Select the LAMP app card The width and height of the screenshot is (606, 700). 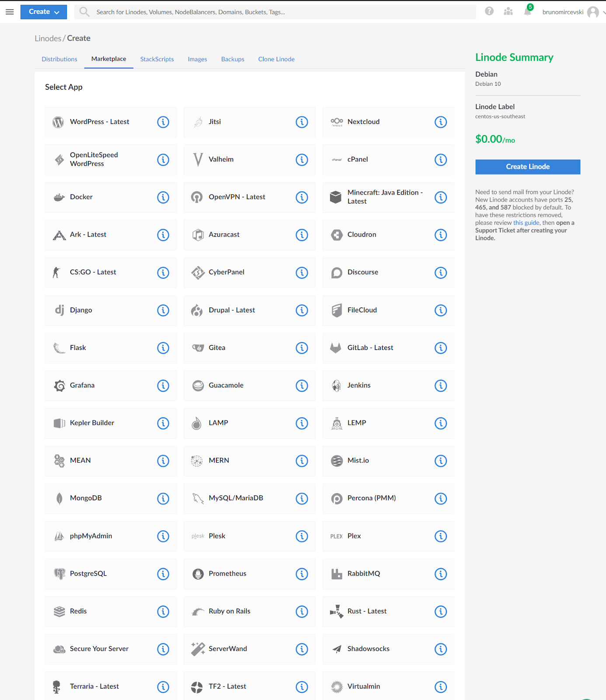point(249,423)
